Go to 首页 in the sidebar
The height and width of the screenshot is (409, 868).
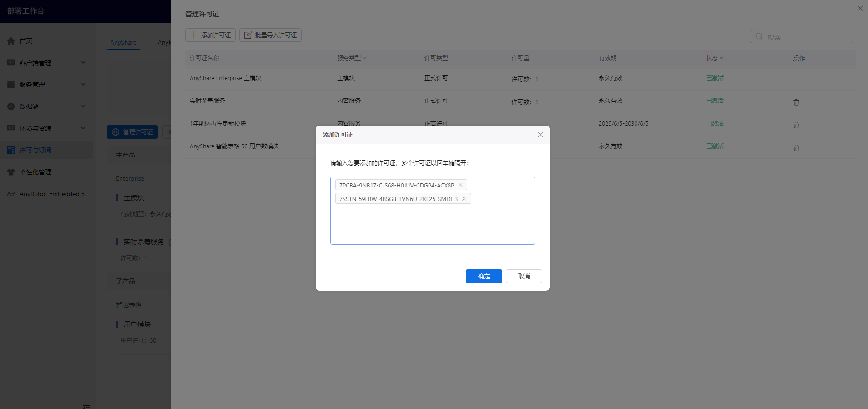tap(26, 41)
